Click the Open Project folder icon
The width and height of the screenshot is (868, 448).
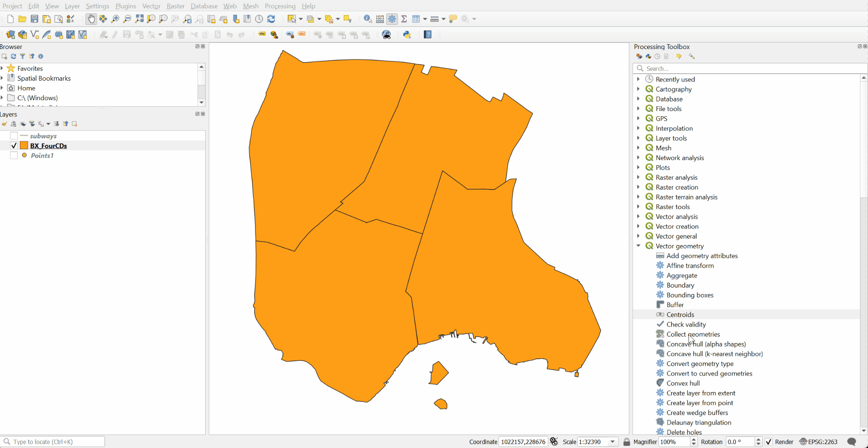click(22, 19)
